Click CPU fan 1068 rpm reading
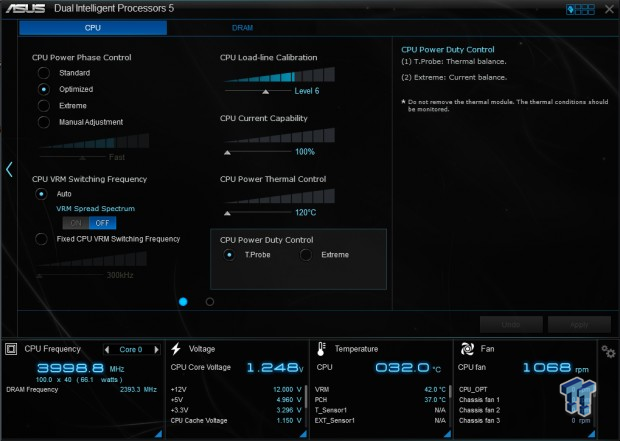620x441 pixels. coord(555,368)
